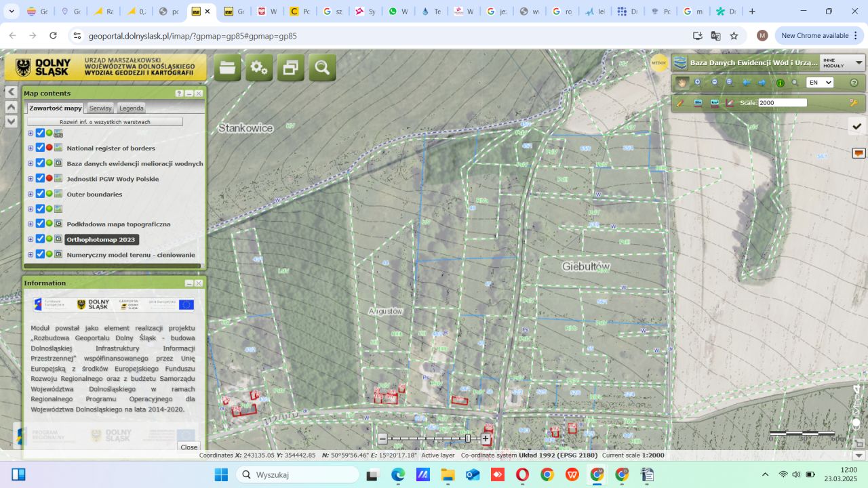Toggle the Orthophotomap 2023 layer checkbox
Screen dimensions: 868x488
point(40,239)
